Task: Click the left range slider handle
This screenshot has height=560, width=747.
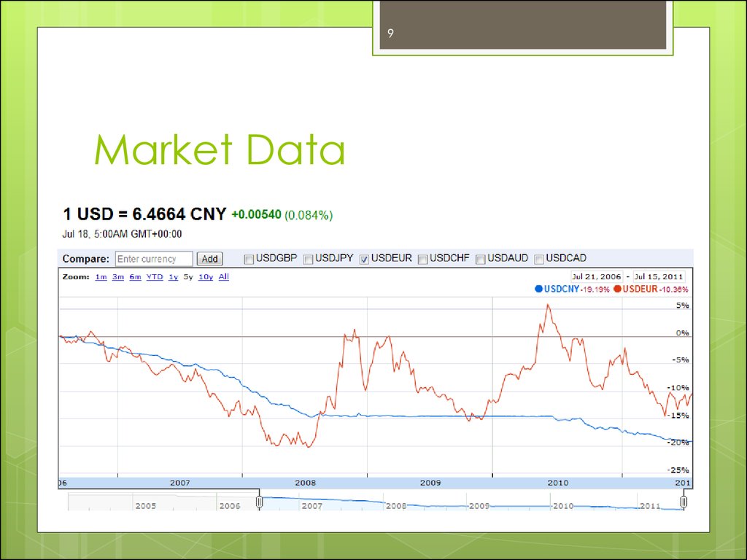Action: coord(259,502)
